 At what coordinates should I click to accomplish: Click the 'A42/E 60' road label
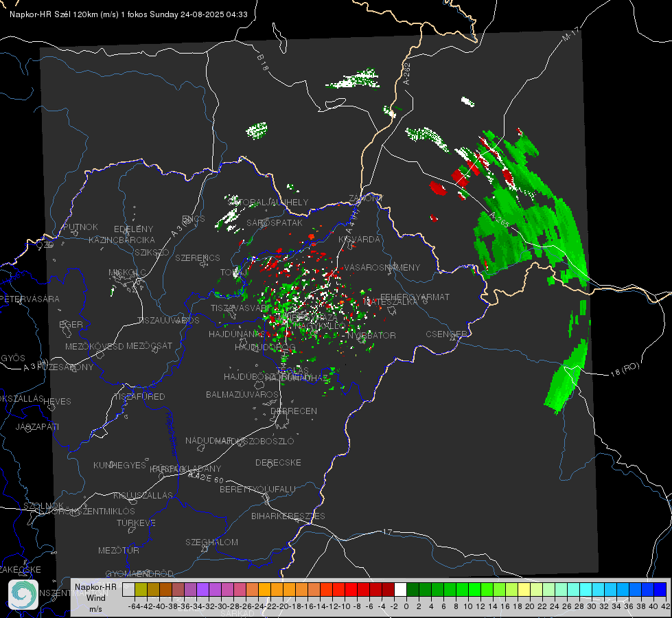pos(206,477)
